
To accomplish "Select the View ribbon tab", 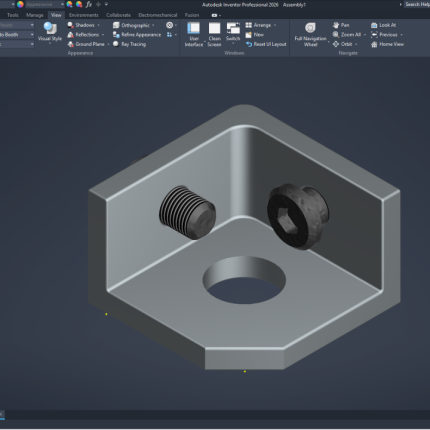I will click(56, 15).
